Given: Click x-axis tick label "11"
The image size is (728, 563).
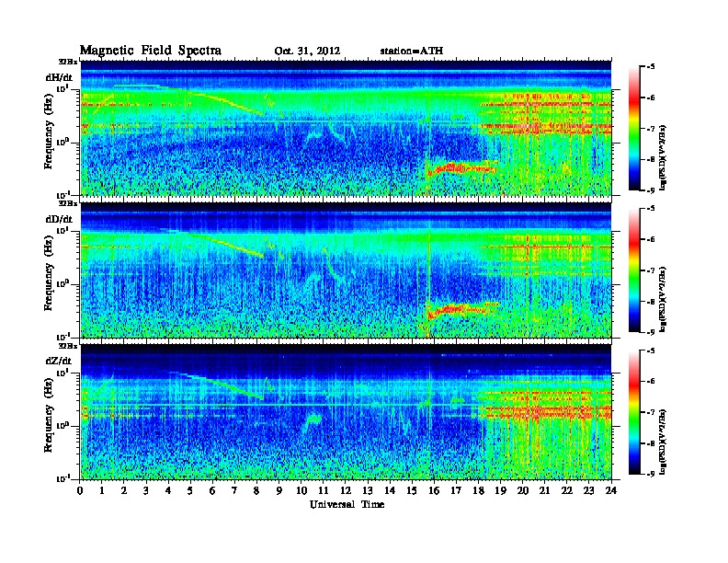Looking at the screenshot, I should click(324, 490).
